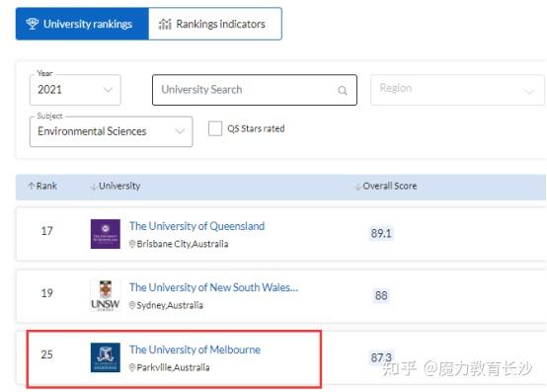Image resolution: width=547 pixels, height=392 pixels.
Task: Open The University of Melbourne link
Action: pos(195,350)
